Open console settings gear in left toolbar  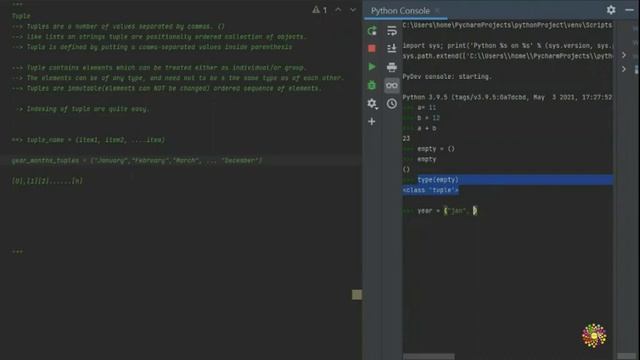372,104
